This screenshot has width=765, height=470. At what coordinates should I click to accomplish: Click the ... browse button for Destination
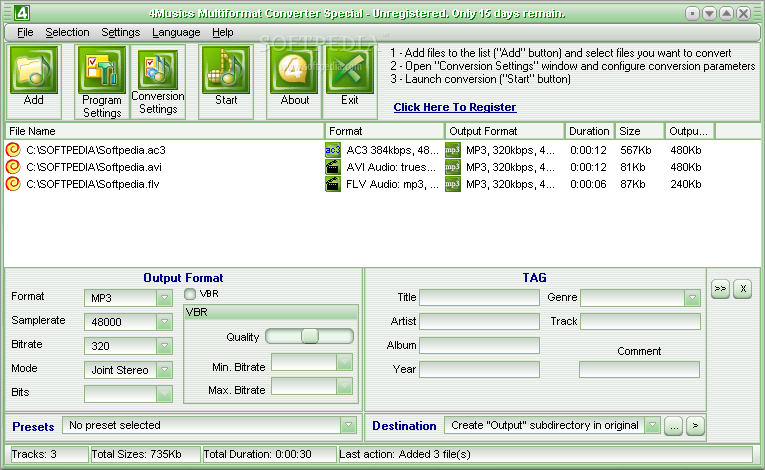(x=674, y=426)
